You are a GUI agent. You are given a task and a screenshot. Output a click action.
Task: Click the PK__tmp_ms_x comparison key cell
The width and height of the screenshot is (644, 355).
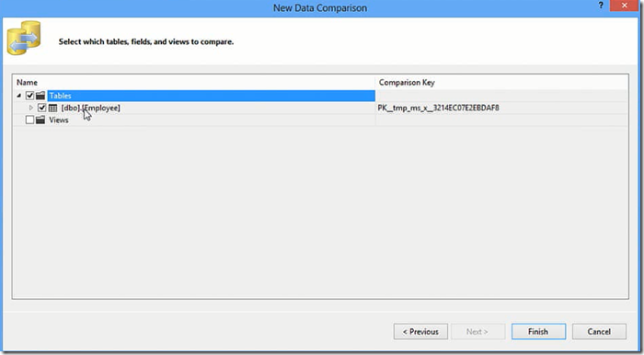click(x=438, y=108)
